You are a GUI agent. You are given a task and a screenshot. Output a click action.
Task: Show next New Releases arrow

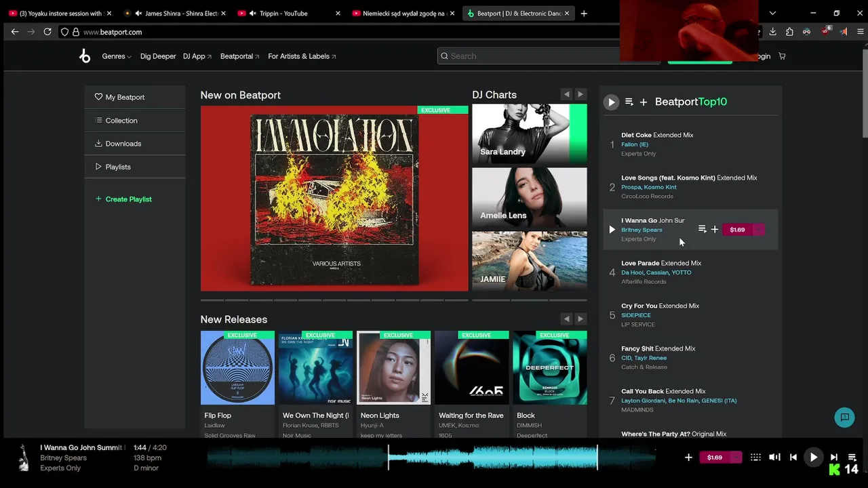580,319
